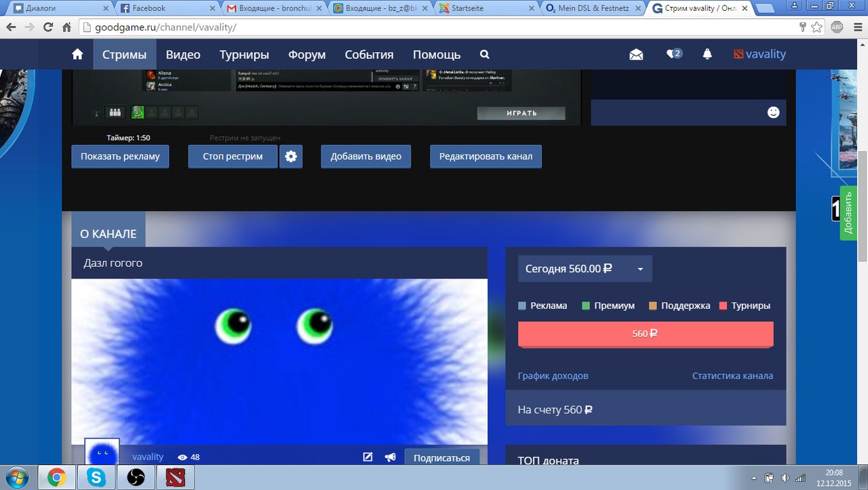This screenshot has width=868, height=490.
Task: Show hidden system tray icons
Action: [755, 478]
